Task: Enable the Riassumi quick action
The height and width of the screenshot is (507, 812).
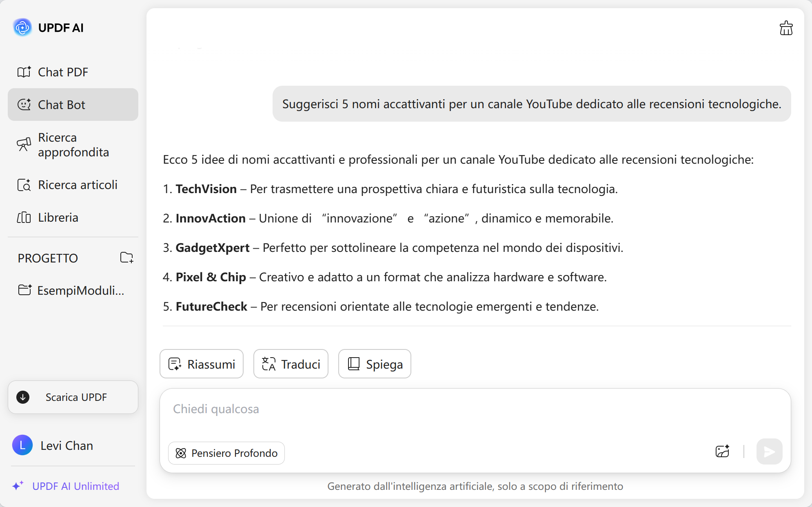Action: pos(201,364)
